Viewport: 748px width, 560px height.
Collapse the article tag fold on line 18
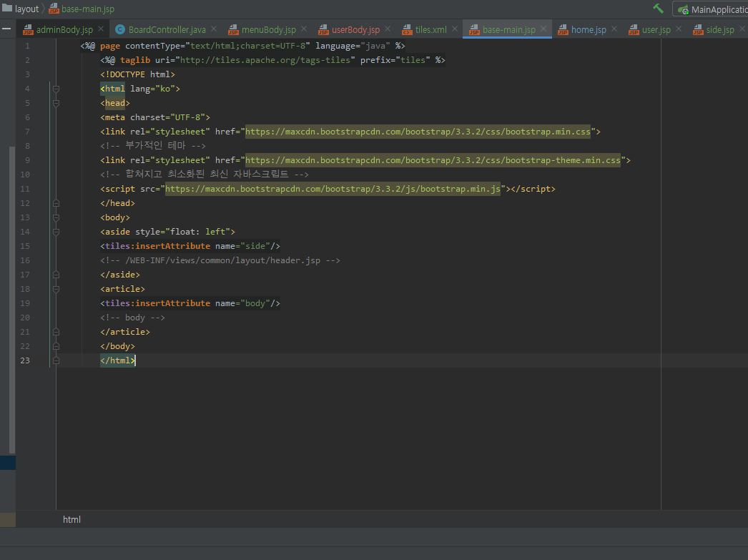click(x=56, y=289)
